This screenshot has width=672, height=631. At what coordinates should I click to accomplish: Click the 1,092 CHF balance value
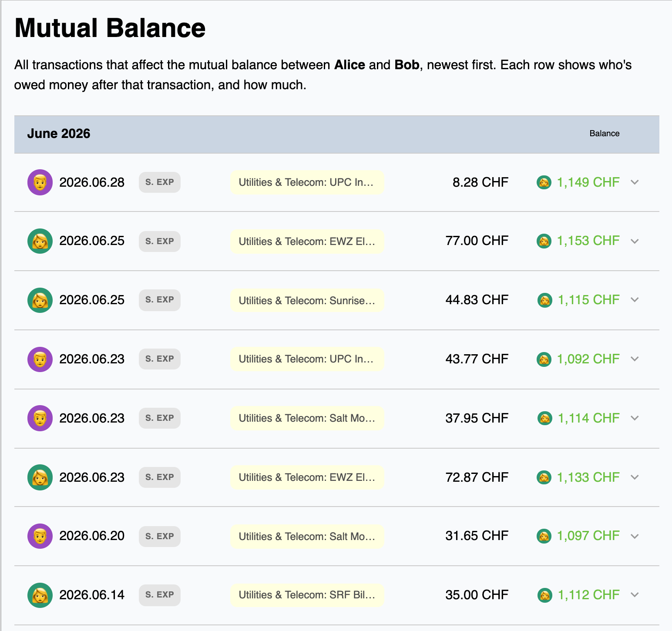(588, 359)
